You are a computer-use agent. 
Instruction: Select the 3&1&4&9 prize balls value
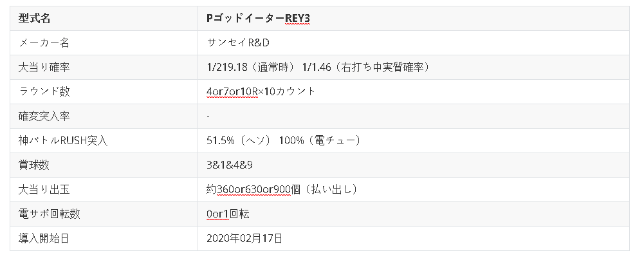click(230, 165)
